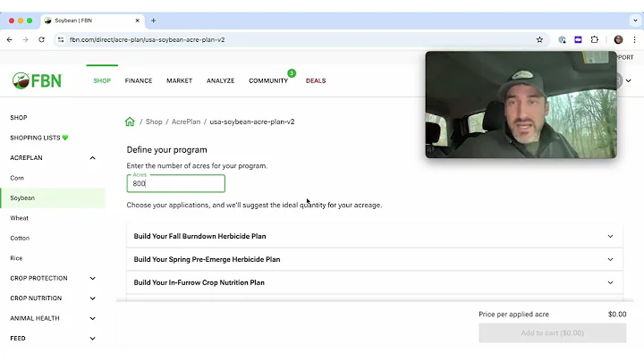Select Cotton acre plan
The height and width of the screenshot is (361, 644).
pos(20,239)
